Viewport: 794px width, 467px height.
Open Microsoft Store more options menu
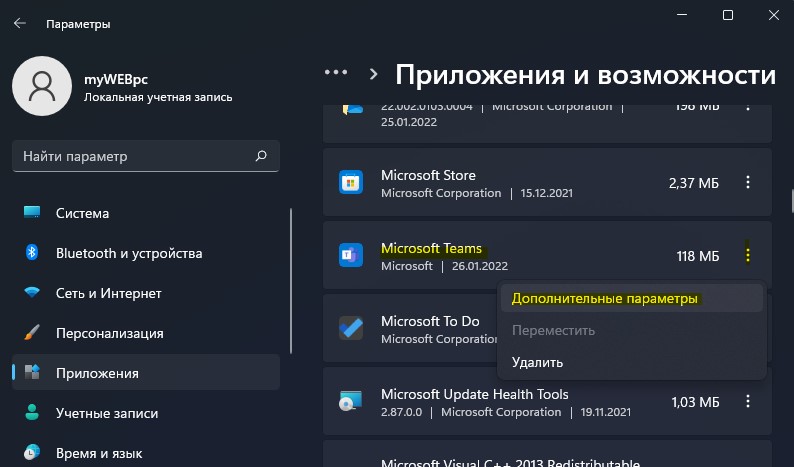(x=748, y=182)
